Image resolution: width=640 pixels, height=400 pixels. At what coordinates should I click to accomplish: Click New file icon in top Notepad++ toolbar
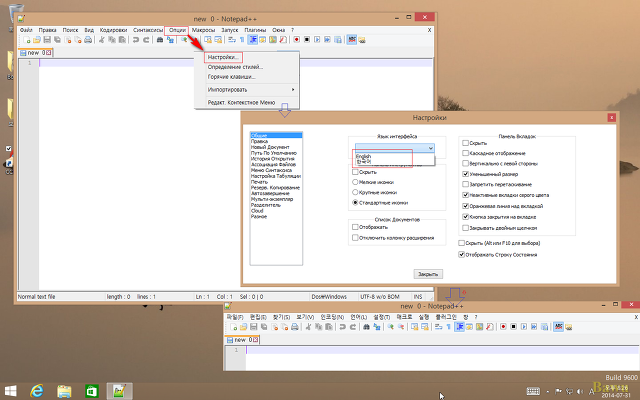tap(27, 40)
